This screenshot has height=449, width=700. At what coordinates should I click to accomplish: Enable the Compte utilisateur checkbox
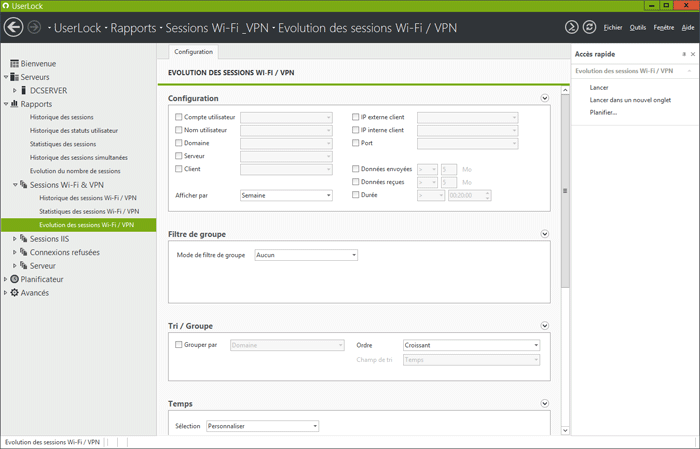click(179, 117)
